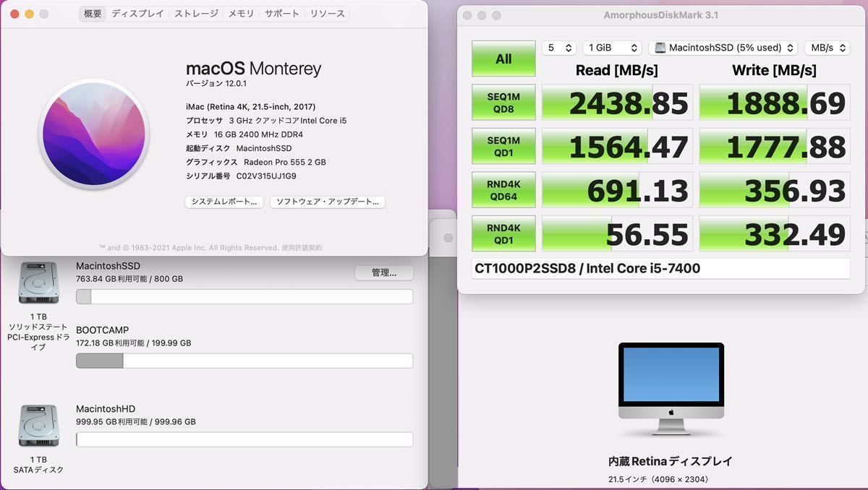868x490 pixels.
Task: Switch to the 概要 tab
Action: pos(93,14)
